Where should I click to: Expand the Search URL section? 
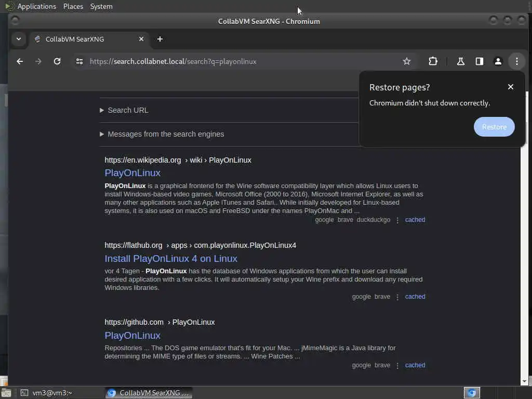click(x=124, y=110)
